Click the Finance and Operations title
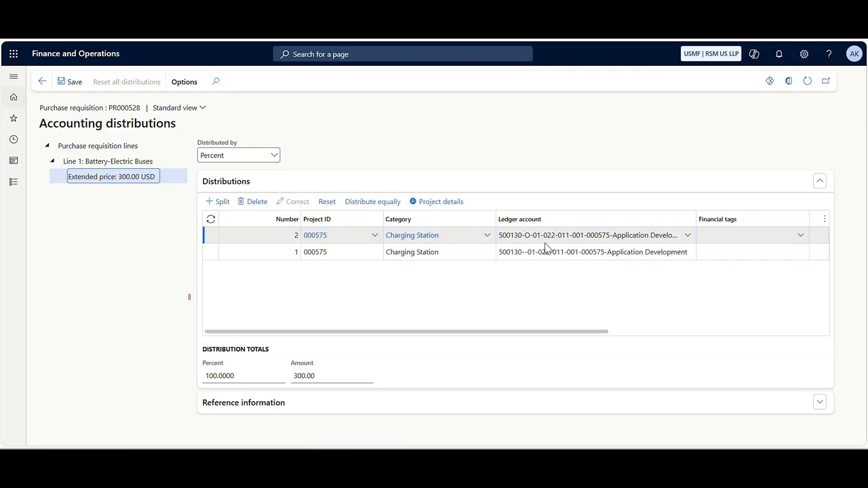Viewport: 868px width, 488px height. 75,54
